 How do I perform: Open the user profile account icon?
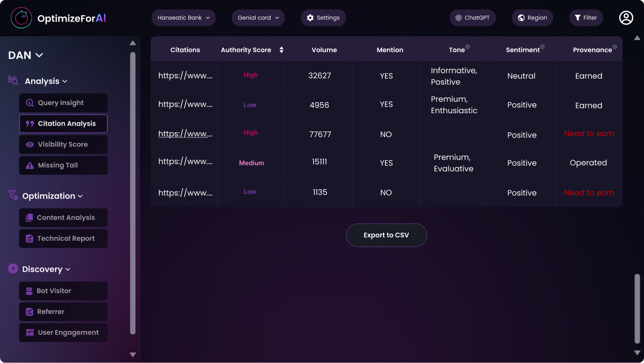pos(626,18)
